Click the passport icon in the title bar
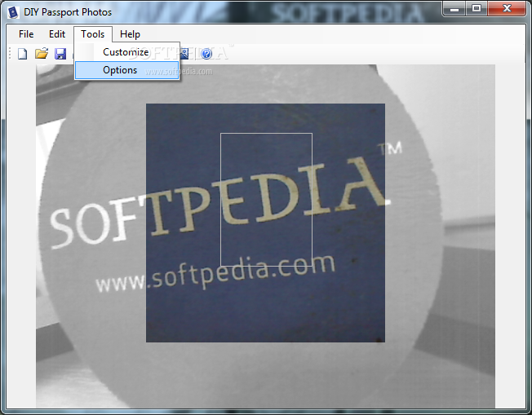The width and height of the screenshot is (532, 415). pos(13,12)
